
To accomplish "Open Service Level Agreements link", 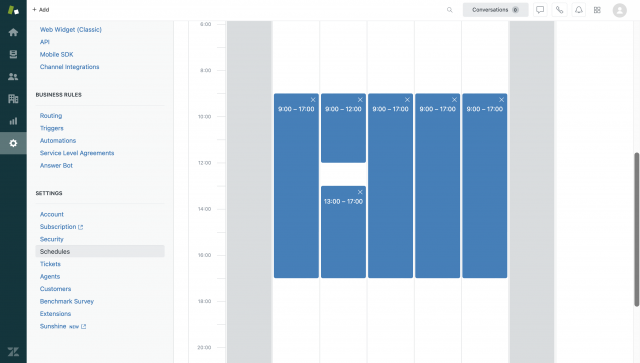I will coord(77,153).
